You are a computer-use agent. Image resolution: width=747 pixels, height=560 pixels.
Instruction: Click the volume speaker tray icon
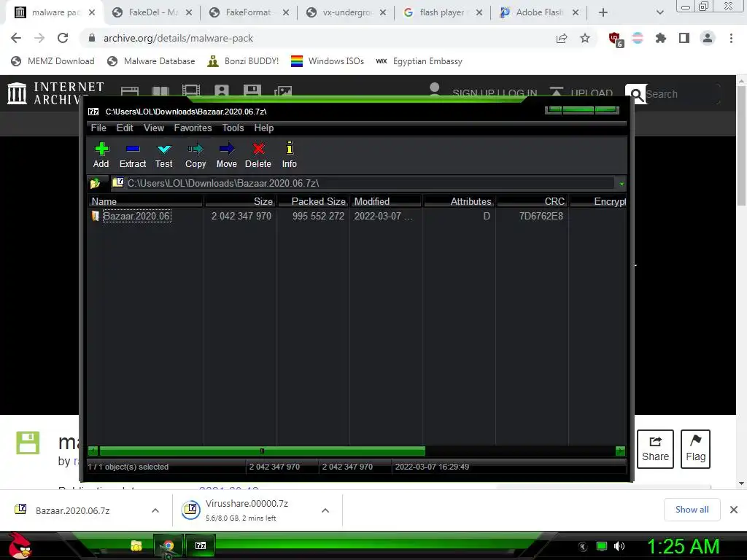coord(619,546)
